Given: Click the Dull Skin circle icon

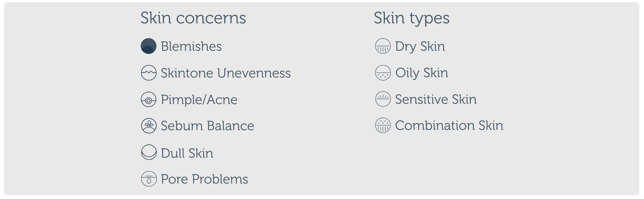Looking at the screenshot, I should point(148,152).
